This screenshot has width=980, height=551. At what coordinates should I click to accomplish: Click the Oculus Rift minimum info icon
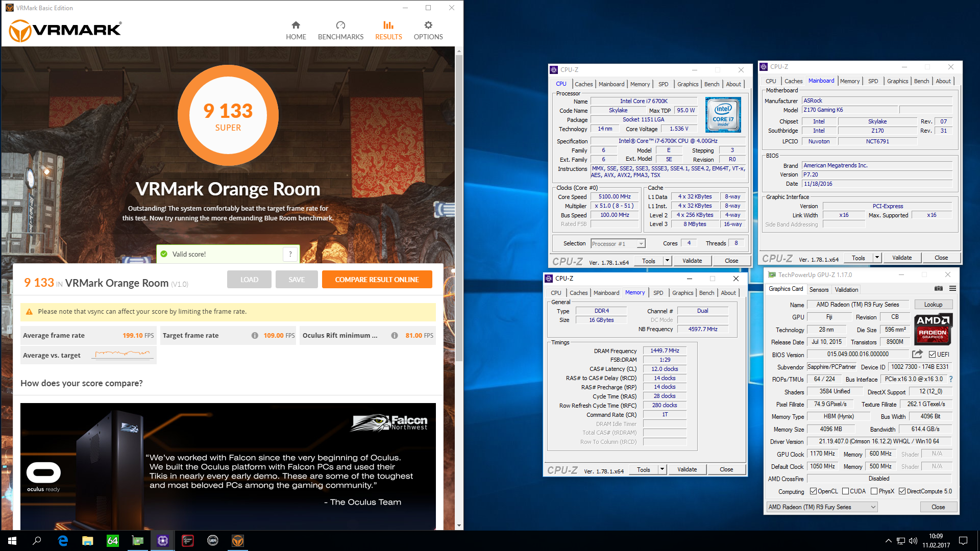coord(395,335)
